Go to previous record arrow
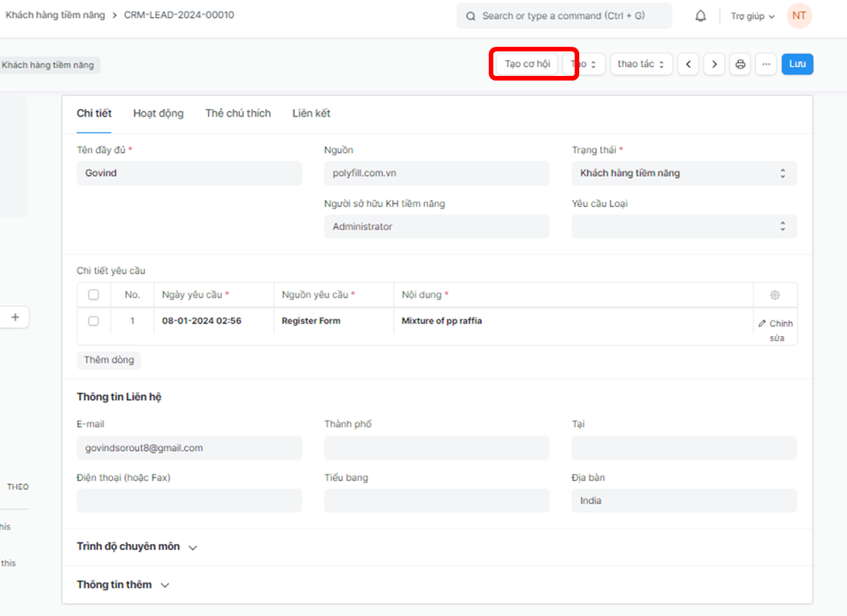 point(688,64)
